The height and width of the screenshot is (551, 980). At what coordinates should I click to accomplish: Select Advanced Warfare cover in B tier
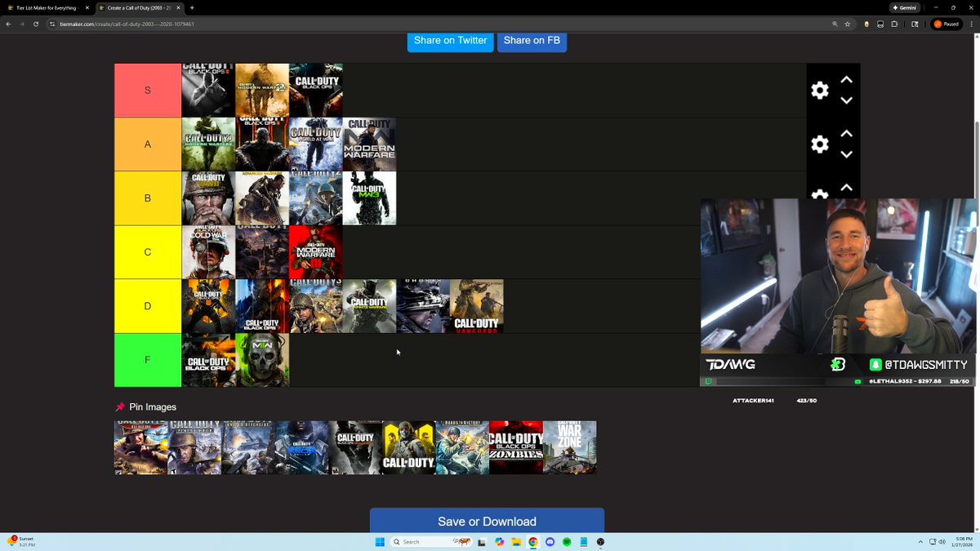coord(262,198)
